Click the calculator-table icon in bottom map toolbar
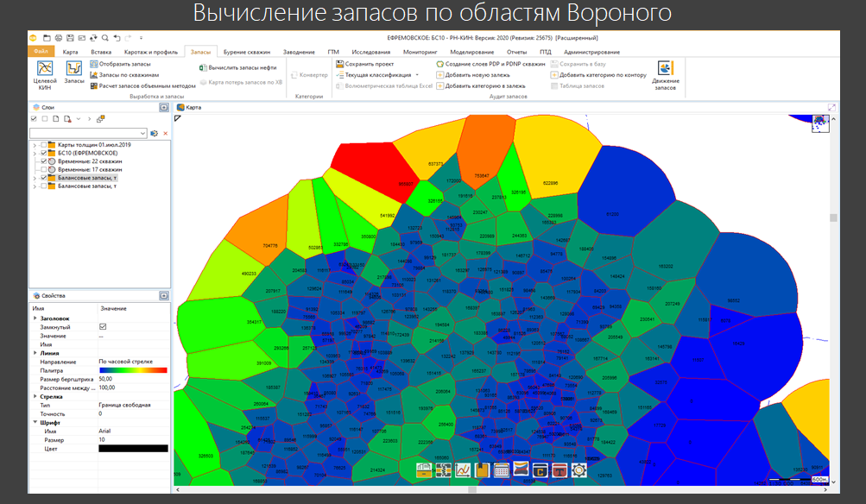Screen dimensions: 866x504 click(x=502, y=469)
